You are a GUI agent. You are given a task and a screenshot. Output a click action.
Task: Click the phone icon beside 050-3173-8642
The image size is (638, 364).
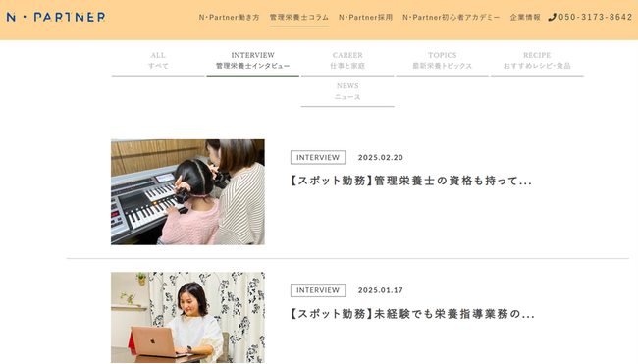pos(552,17)
